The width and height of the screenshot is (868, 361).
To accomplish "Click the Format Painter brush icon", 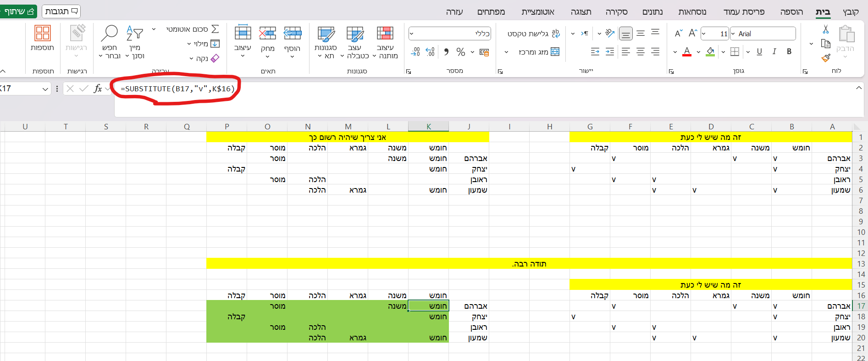I will coord(826,58).
